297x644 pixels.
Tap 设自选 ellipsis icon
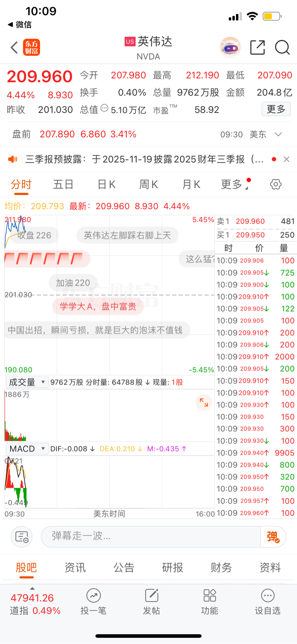coord(268,602)
